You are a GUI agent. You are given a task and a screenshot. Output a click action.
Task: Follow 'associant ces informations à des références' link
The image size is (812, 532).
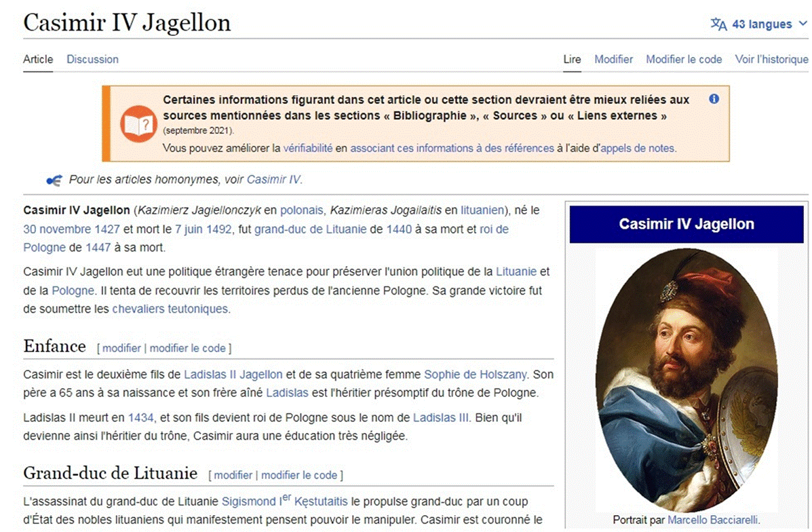[x=452, y=148]
